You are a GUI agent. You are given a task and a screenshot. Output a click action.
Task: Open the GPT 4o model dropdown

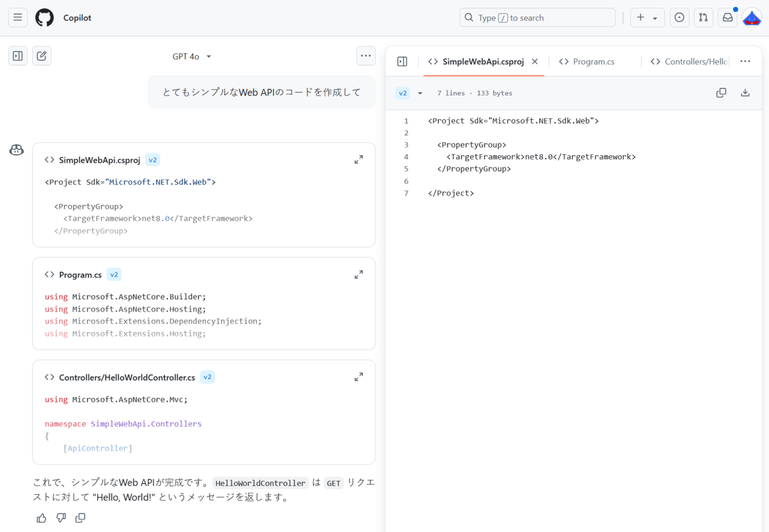point(192,56)
